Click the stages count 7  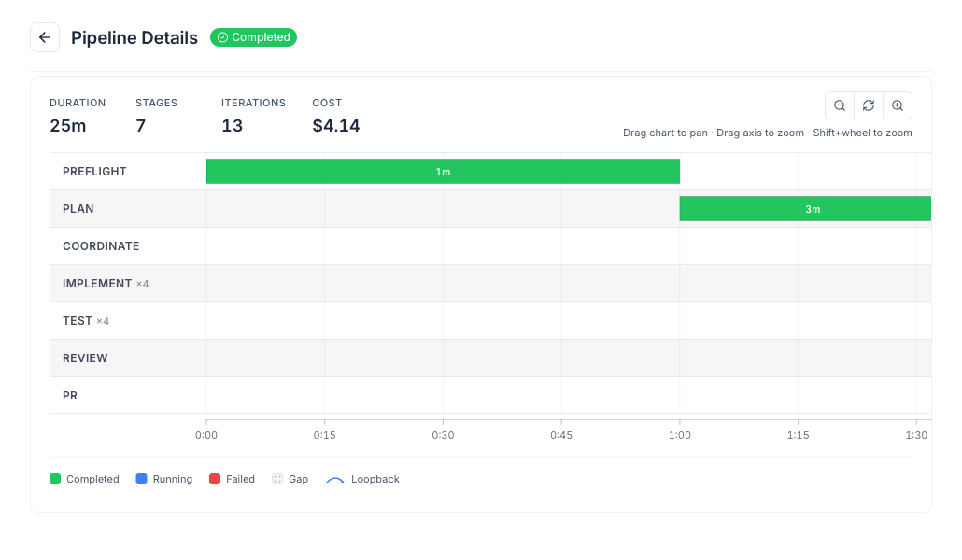(x=140, y=126)
